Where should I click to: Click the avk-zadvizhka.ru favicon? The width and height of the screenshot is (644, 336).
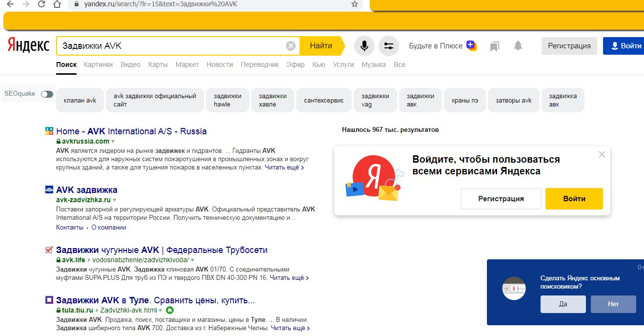pos(49,189)
